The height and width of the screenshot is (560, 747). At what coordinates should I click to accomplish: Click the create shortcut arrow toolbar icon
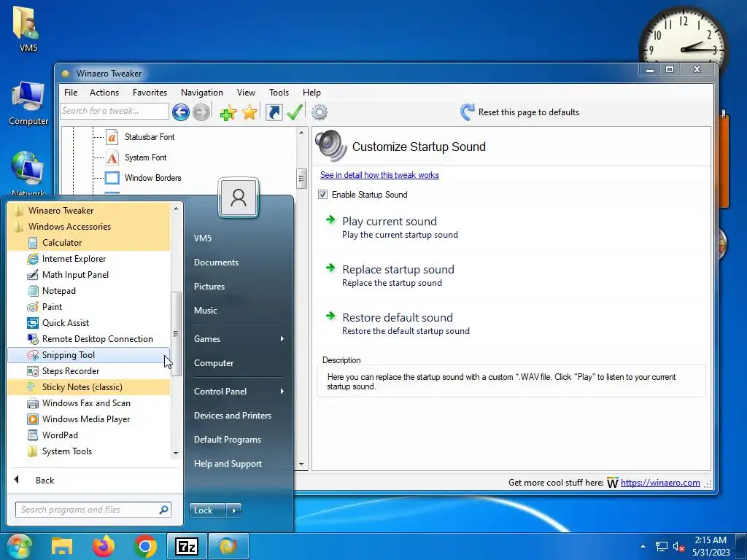tap(274, 112)
